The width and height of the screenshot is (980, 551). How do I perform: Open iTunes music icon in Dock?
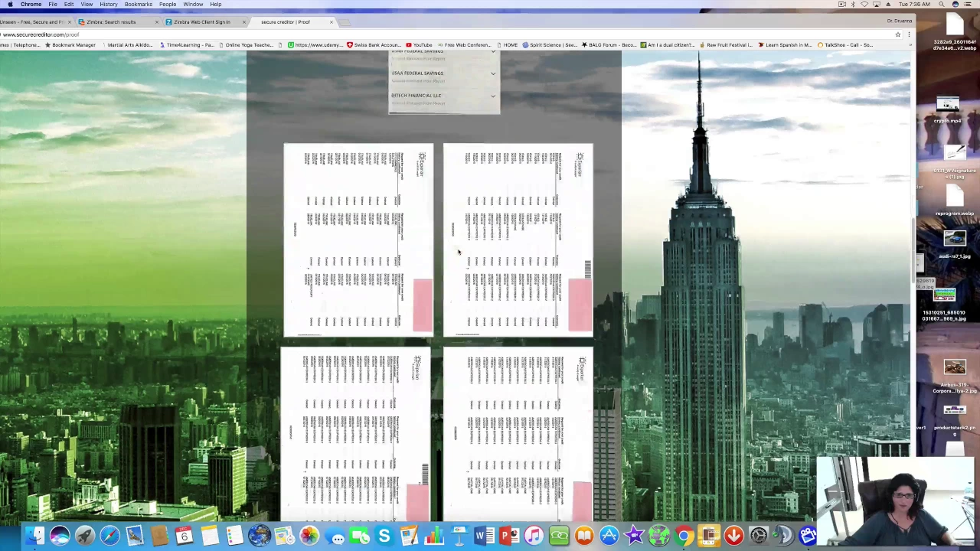[534, 536]
